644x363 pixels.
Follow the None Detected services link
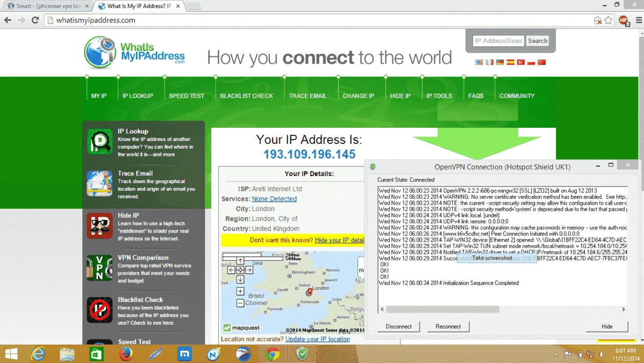274,199
